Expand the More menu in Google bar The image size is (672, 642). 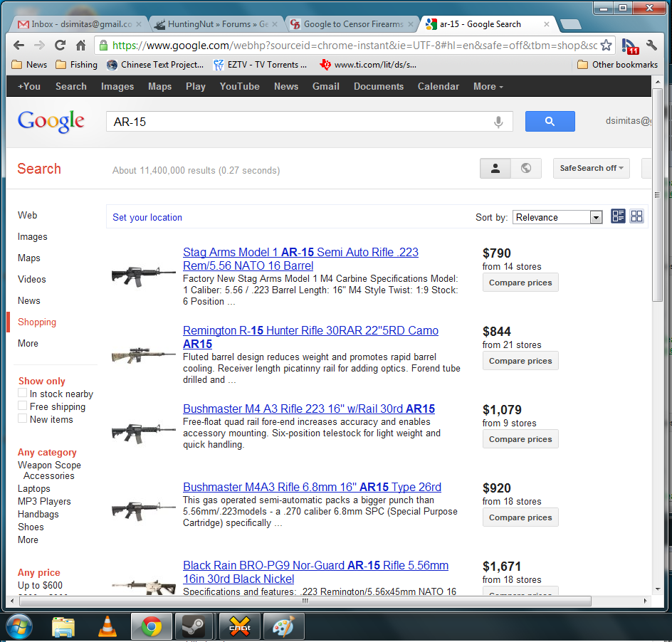pyautogui.click(x=488, y=86)
